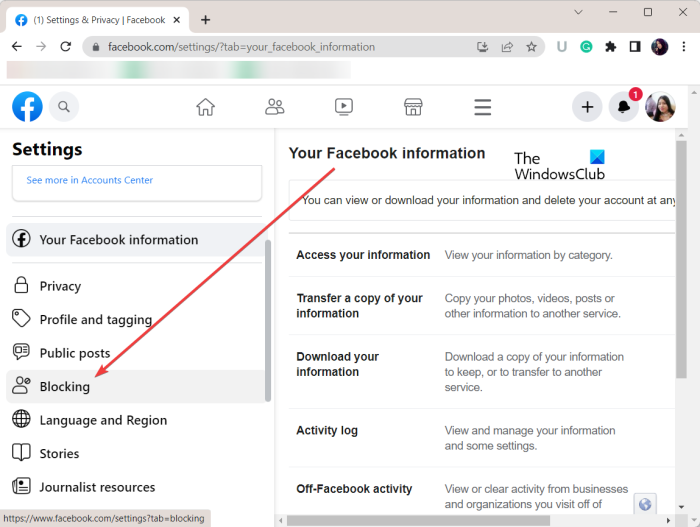
Task: Open a new browser tab
Action: point(205,20)
